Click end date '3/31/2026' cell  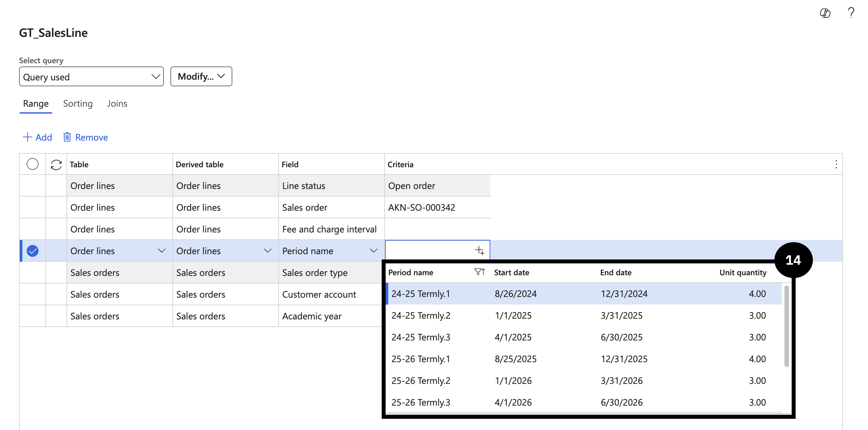click(x=621, y=380)
